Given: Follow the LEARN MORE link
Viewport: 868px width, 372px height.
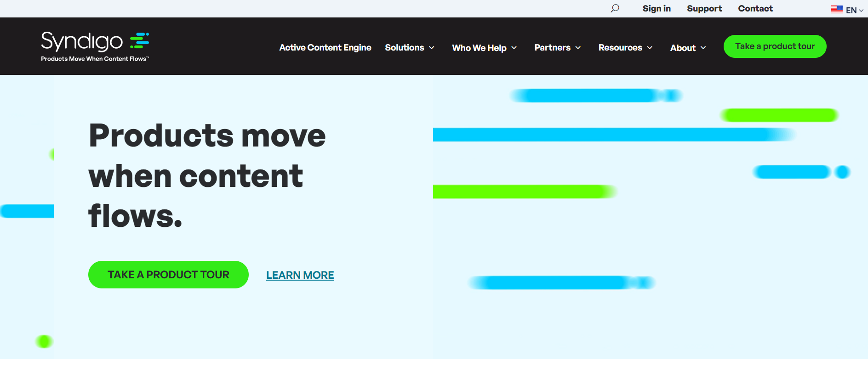Looking at the screenshot, I should pos(300,275).
